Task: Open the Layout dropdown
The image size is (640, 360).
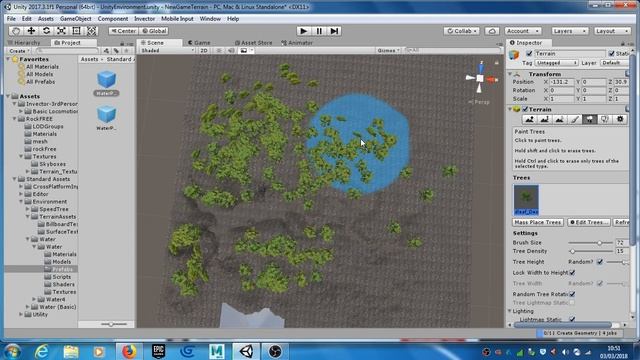Action: [612, 31]
